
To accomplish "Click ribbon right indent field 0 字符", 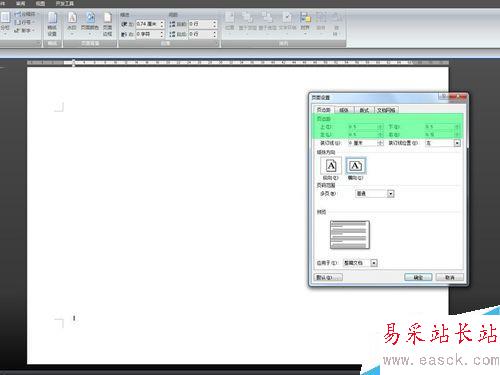I will pyautogui.click(x=148, y=34).
